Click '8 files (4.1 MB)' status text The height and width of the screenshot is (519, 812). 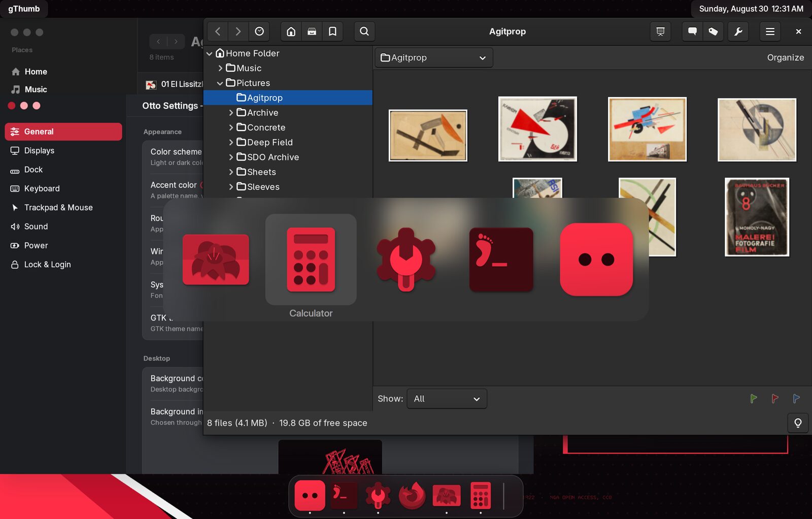(x=237, y=423)
